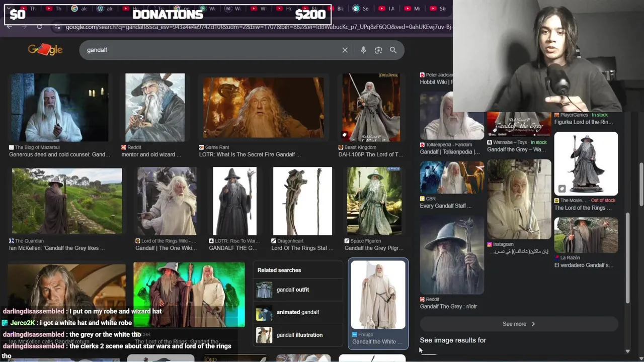Image resolution: width=644 pixels, height=362 pixels.
Task: Open the 'Every Gandalf Staff' CBR thumbnail
Action: pyautogui.click(x=452, y=177)
